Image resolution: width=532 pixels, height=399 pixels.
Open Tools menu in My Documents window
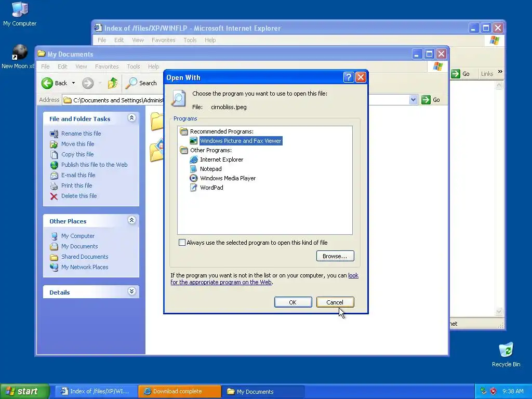(x=134, y=66)
